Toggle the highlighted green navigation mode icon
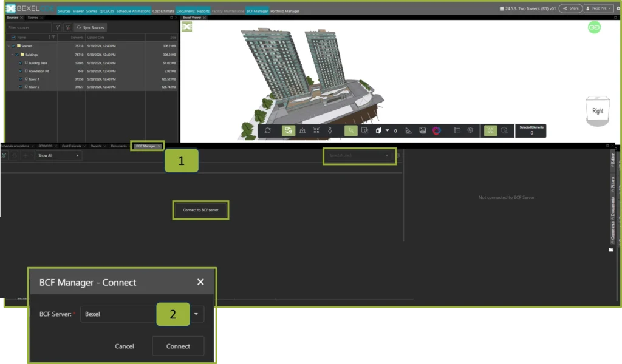622x364 pixels. click(x=289, y=130)
